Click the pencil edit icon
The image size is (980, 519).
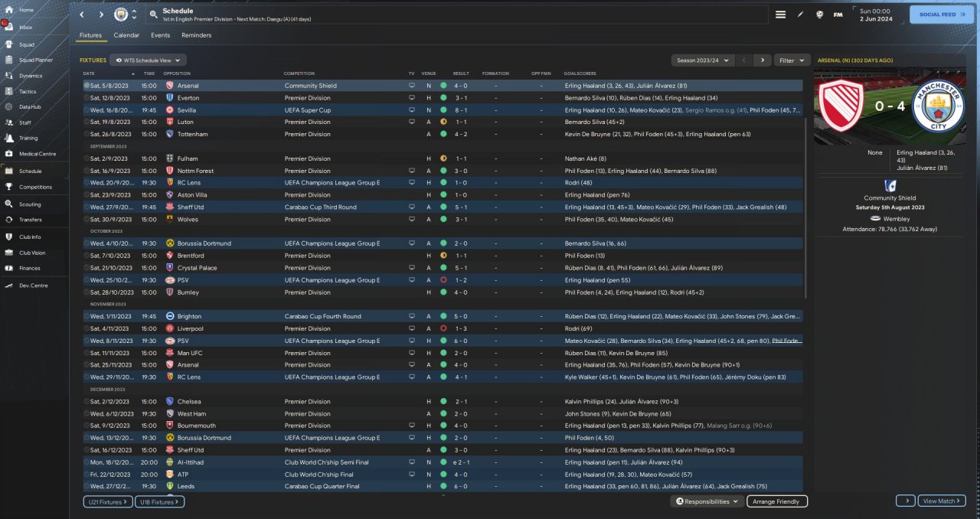(x=800, y=15)
